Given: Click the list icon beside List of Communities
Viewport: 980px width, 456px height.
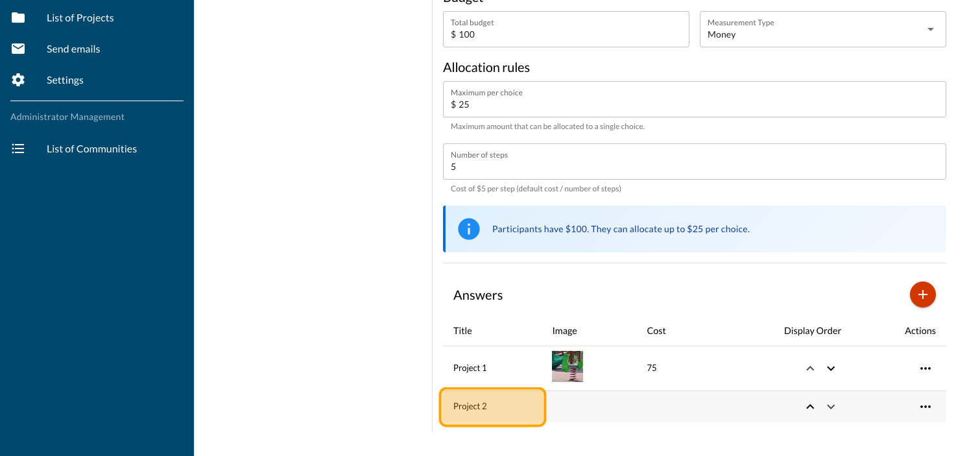Looking at the screenshot, I should (x=18, y=149).
